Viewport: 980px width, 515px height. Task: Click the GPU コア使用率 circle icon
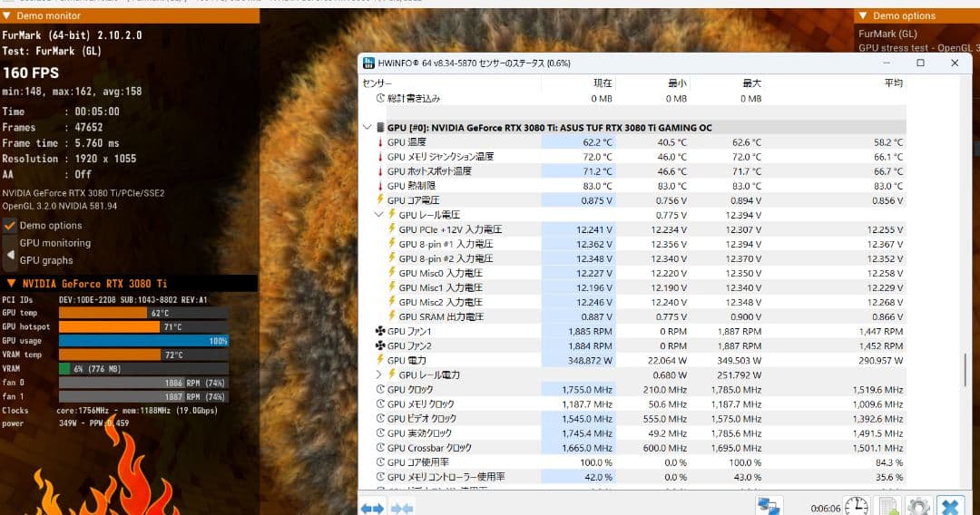click(380, 462)
